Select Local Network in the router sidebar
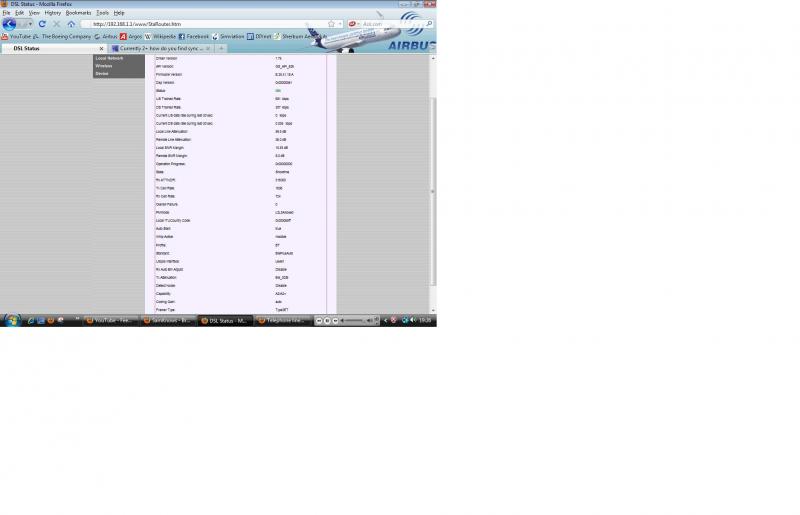This screenshot has width=800, height=515. [109, 58]
